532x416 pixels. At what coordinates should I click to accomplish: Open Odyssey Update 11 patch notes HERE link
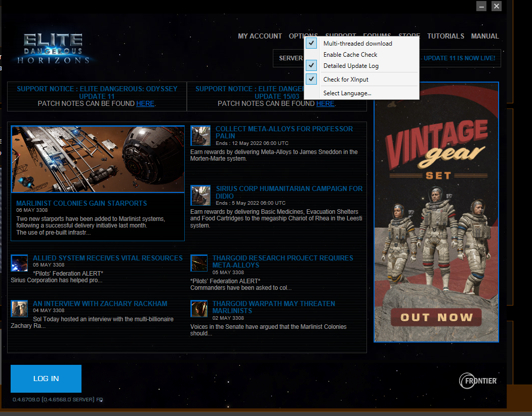(x=145, y=103)
